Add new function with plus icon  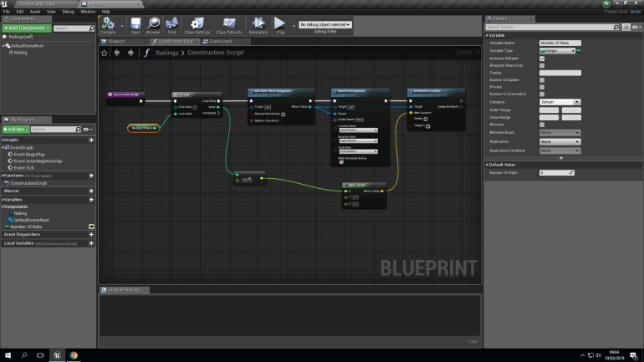91,176
